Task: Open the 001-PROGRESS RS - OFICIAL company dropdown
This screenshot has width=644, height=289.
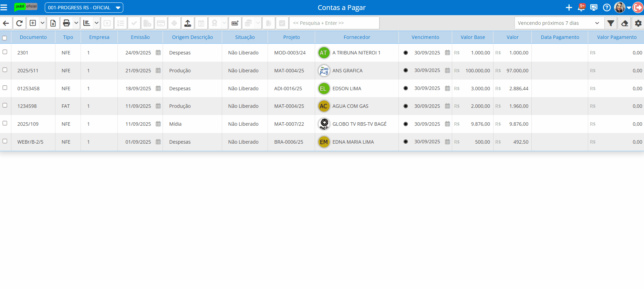Action: coord(84,8)
